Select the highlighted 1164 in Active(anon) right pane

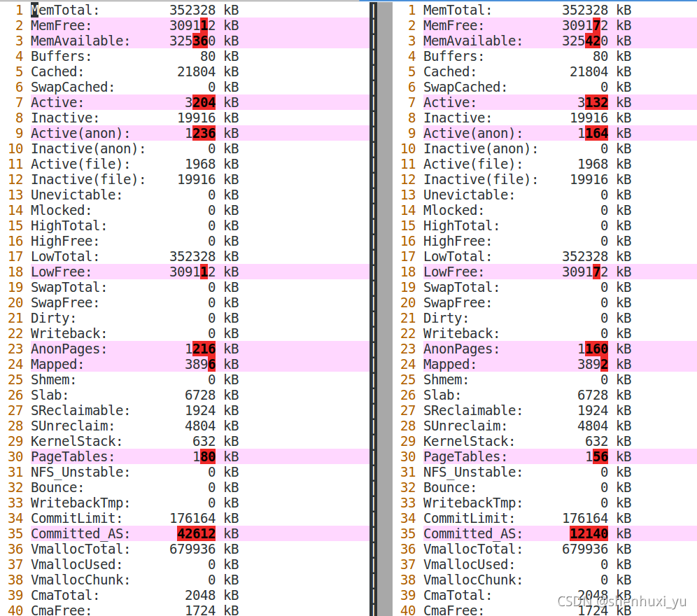click(595, 133)
